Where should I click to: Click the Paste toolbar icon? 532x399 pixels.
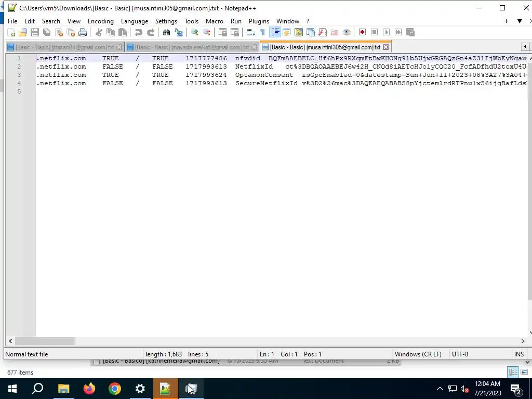[123, 32]
